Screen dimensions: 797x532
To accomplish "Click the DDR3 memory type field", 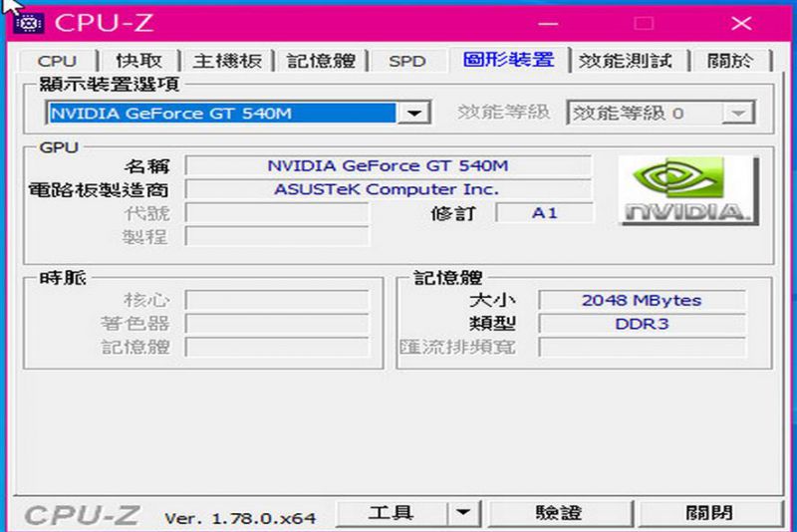I will (x=641, y=324).
